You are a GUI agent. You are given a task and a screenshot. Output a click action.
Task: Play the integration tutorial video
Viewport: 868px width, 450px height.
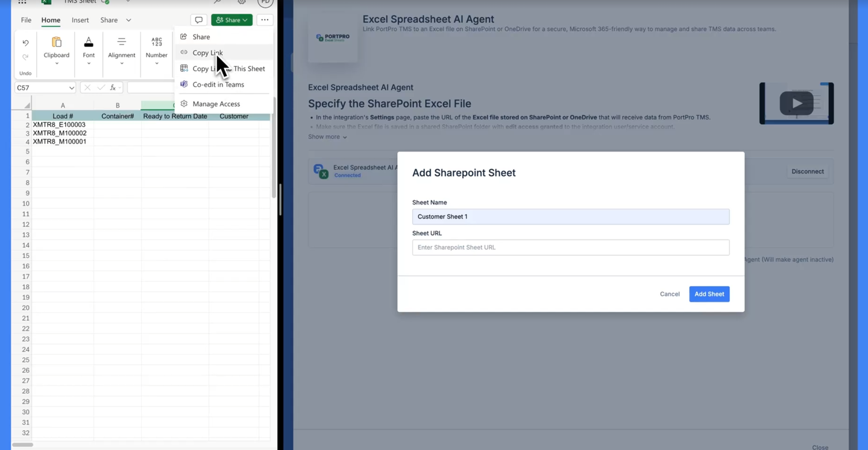click(796, 103)
